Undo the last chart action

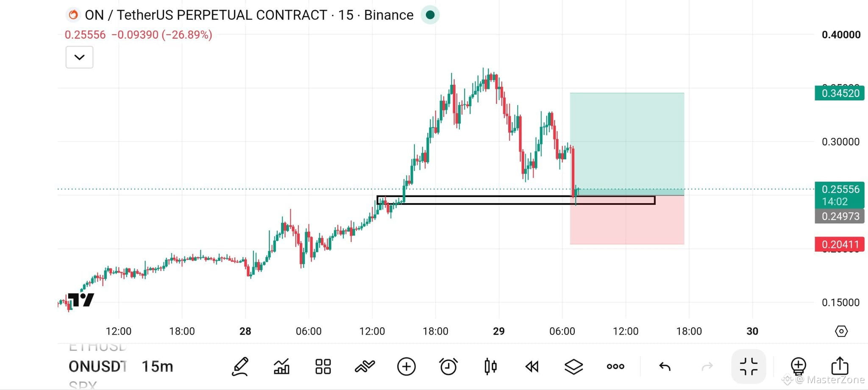(665, 367)
